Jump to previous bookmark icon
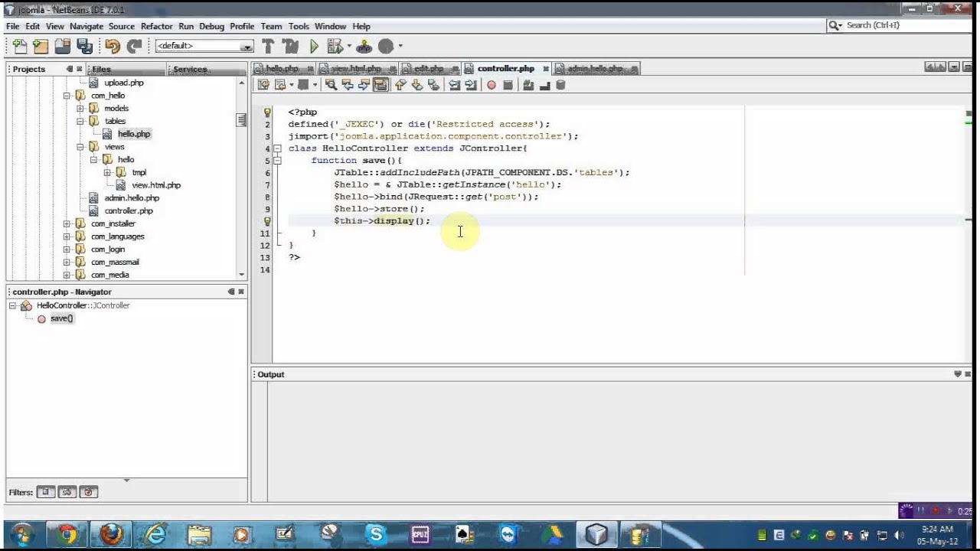Viewport: 980px width, 551px height. [x=400, y=85]
